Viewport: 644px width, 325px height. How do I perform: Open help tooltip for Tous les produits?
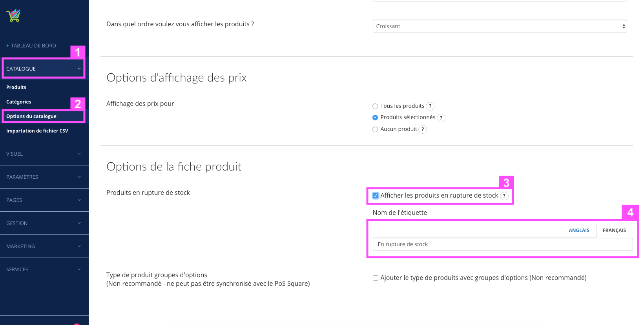tap(430, 106)
